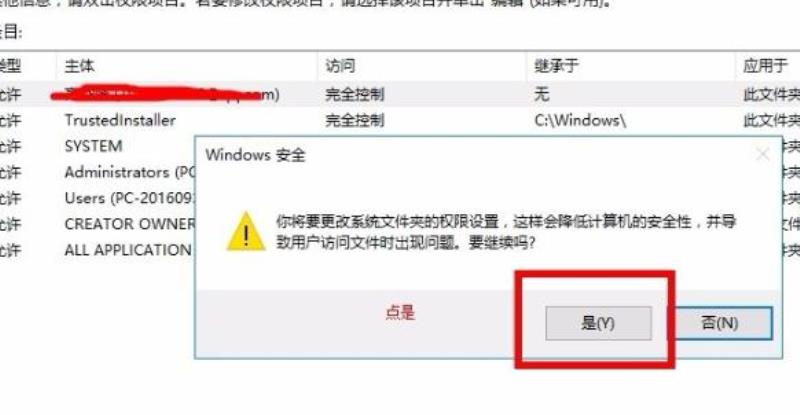Click the warning message text in dialog

point(506,232)
